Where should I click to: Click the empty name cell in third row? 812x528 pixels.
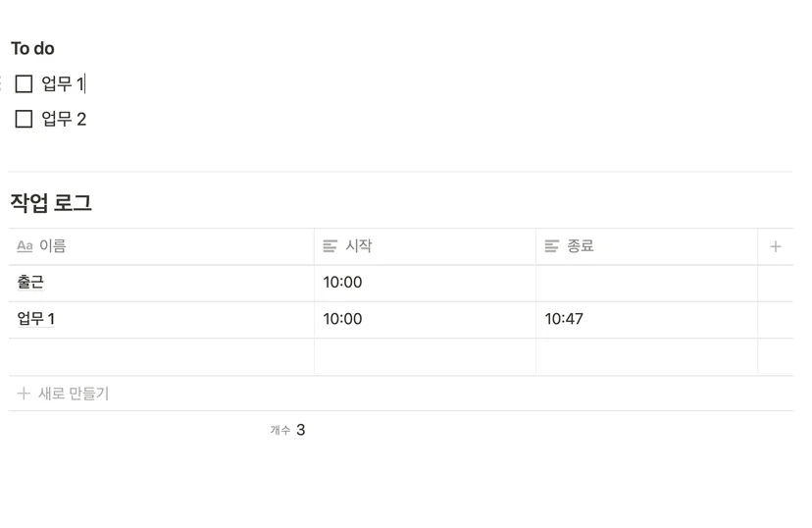161,356
